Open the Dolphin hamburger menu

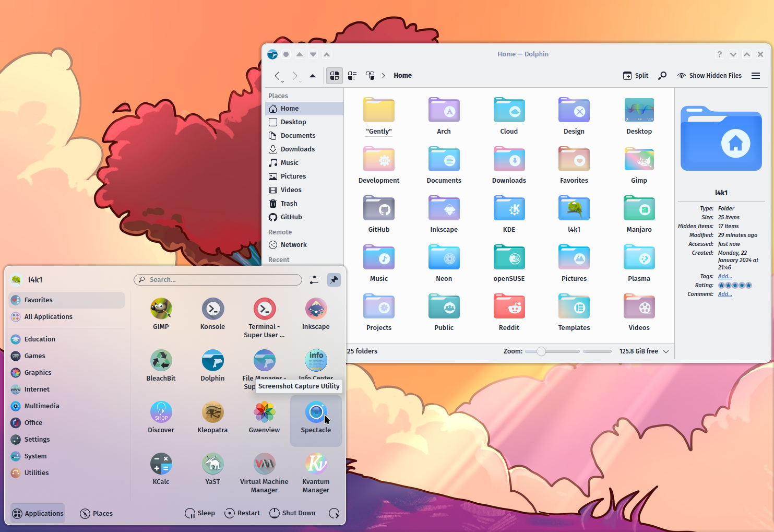coord(755,76)
